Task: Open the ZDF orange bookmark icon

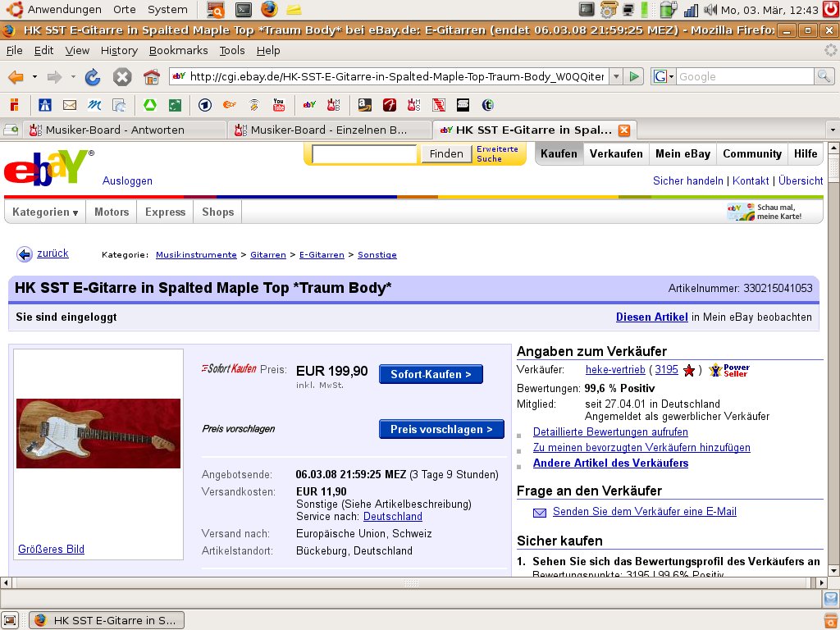Action: click(230, 105)
